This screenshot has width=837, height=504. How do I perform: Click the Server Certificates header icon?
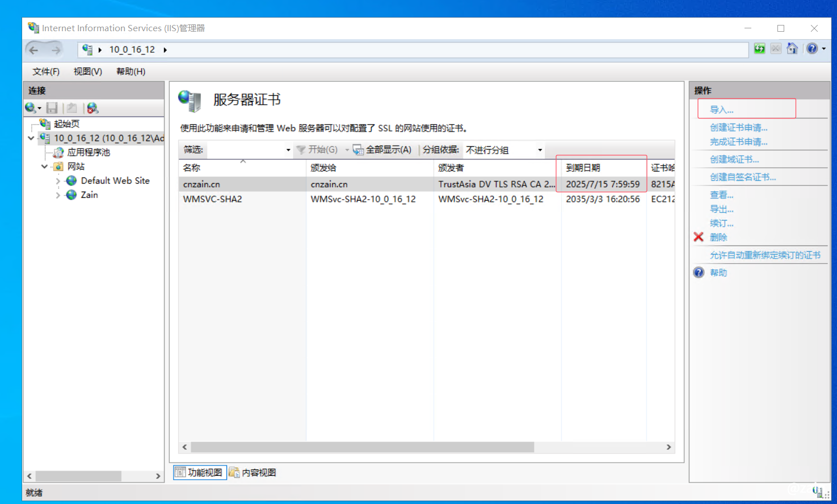coord(190,101)
